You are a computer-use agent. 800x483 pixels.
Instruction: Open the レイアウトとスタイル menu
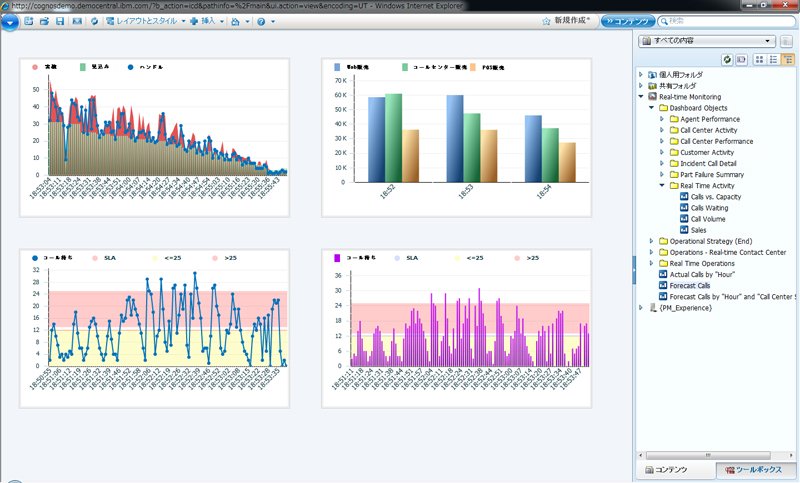point(146,21)
